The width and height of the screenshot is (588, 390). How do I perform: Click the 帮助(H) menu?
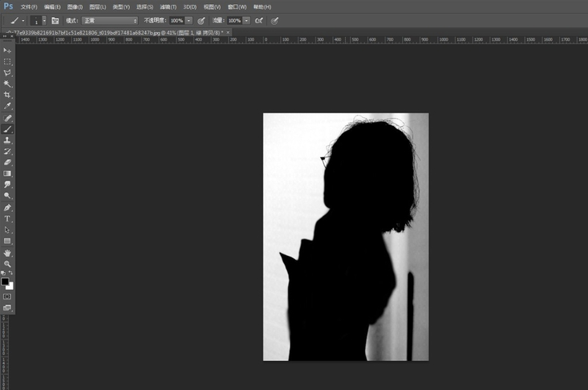(x=262, y=6)
